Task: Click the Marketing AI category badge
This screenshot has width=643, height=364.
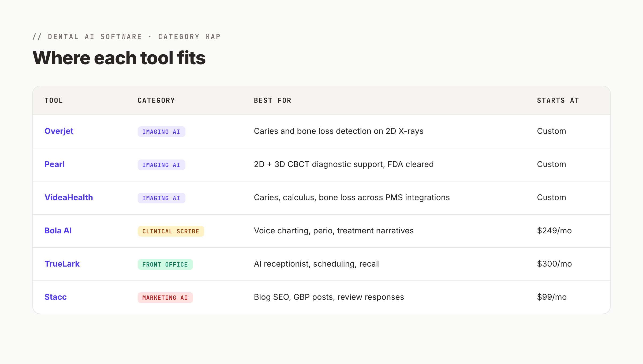Action: tap(165, 298)
